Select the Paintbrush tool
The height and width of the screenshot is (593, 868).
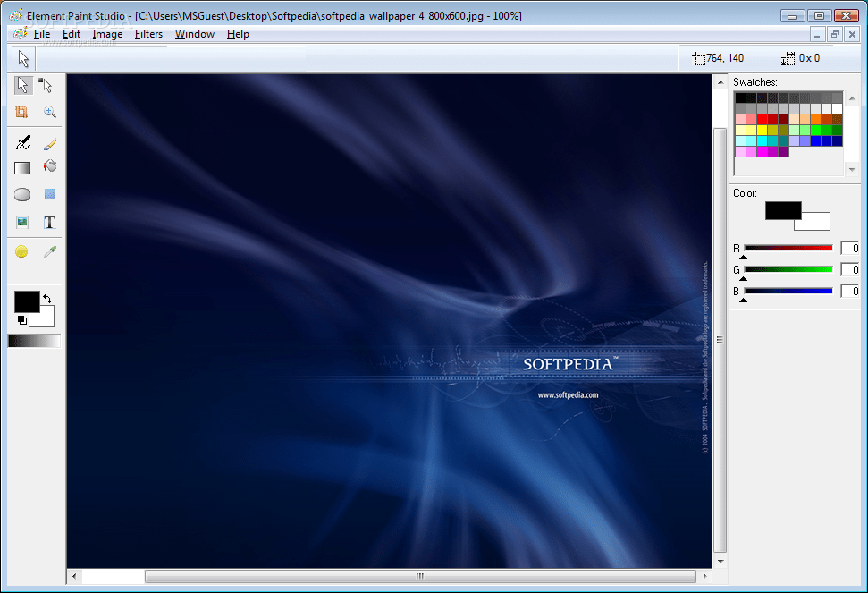[50, 144]
